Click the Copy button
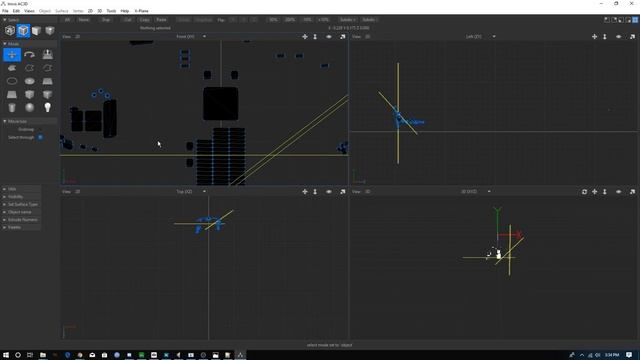The image size is (640, 360). [144, 20]
